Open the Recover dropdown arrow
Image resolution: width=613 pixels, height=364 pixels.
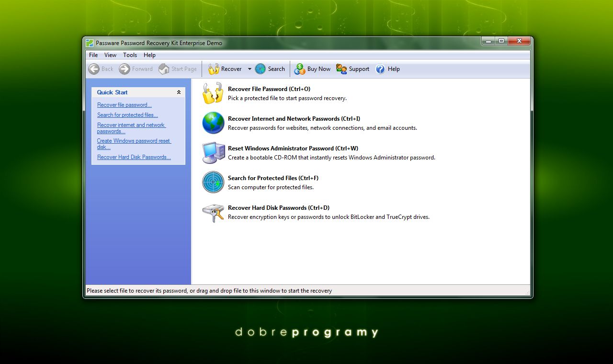coord(250,69)
